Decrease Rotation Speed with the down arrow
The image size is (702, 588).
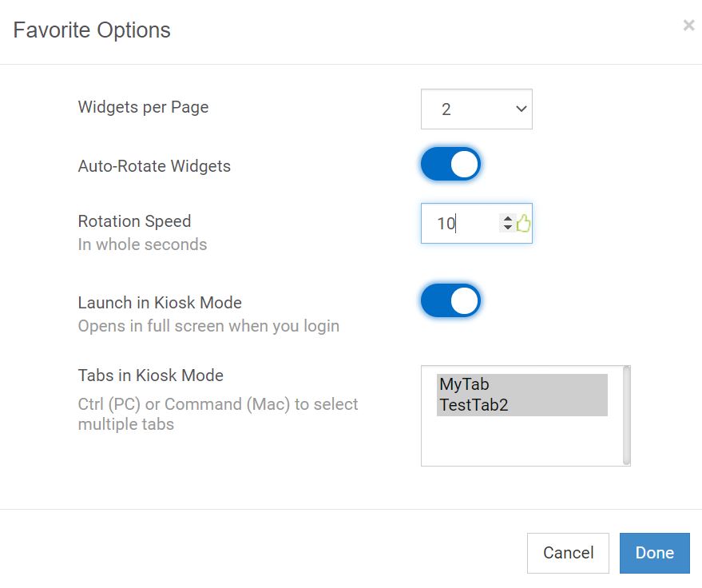click(x=507, y=228)
